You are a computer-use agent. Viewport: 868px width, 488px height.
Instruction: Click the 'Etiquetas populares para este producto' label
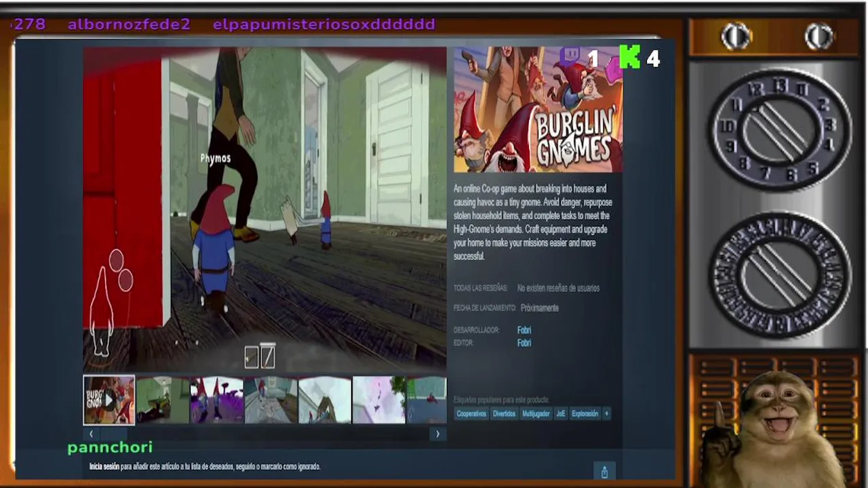pyautogui.click(x=501, y=400)
